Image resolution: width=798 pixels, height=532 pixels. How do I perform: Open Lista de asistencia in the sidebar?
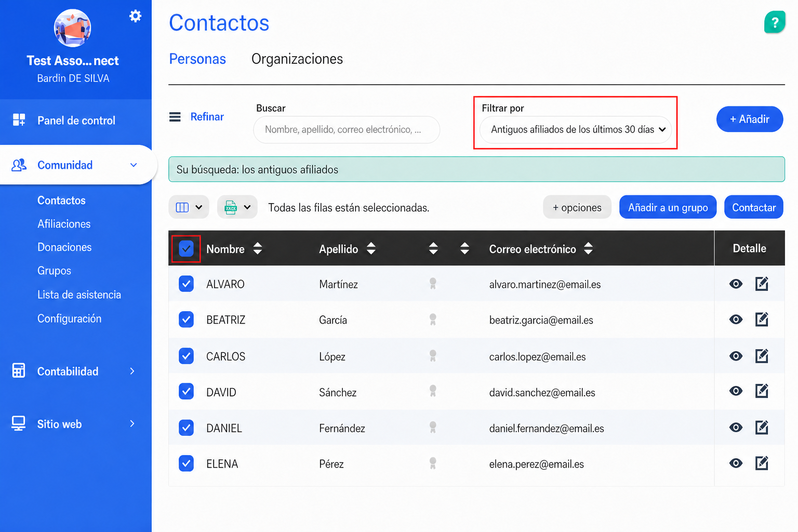tap(79, 295)
